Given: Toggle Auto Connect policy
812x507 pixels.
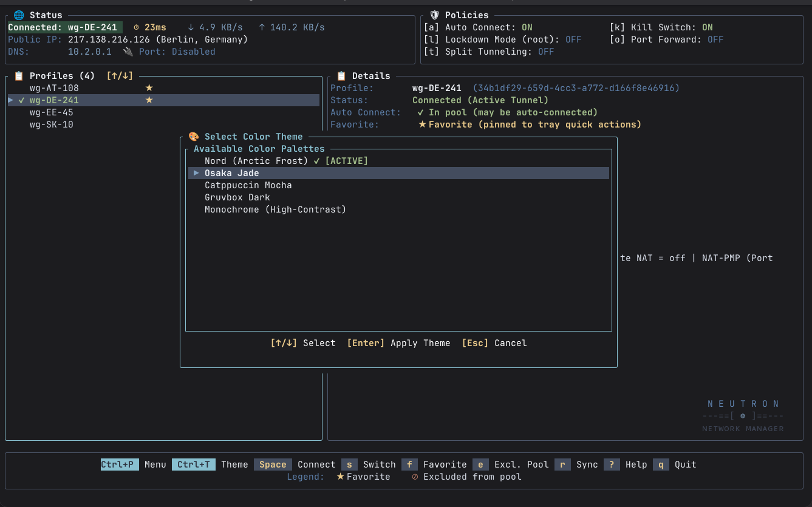Looking at the screenshot, I should click(478, 27).
